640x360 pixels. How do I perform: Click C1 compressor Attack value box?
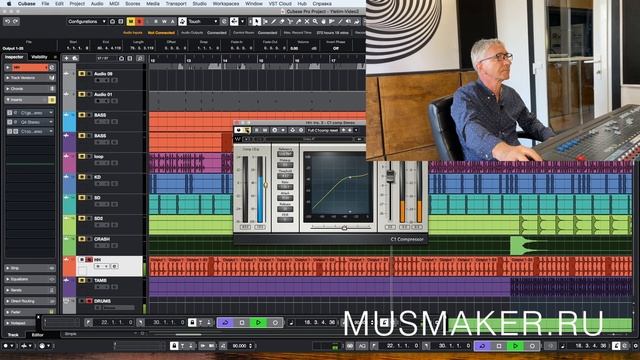[x=285, y=198]
